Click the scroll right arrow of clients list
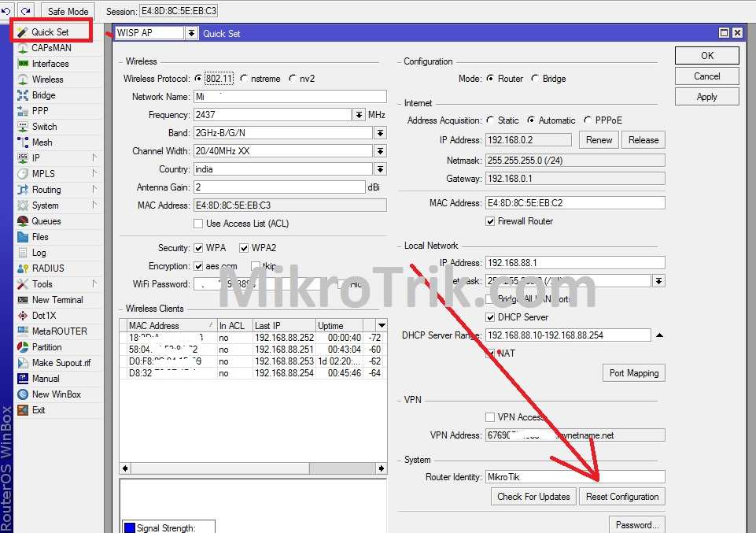The height and width of the screenshot is (533, 756). coord(382,468)
